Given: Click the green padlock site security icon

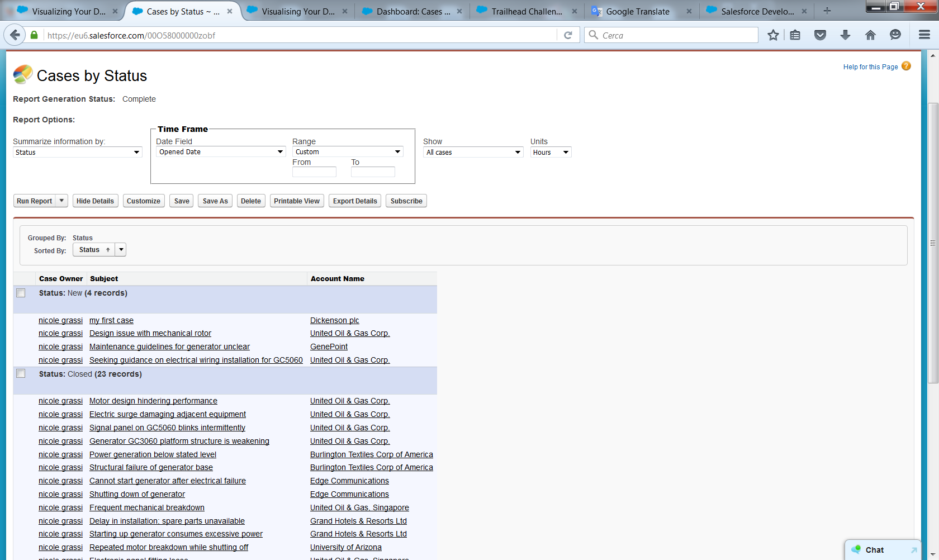Looking at the screenshot, I should tap(34, 35).
